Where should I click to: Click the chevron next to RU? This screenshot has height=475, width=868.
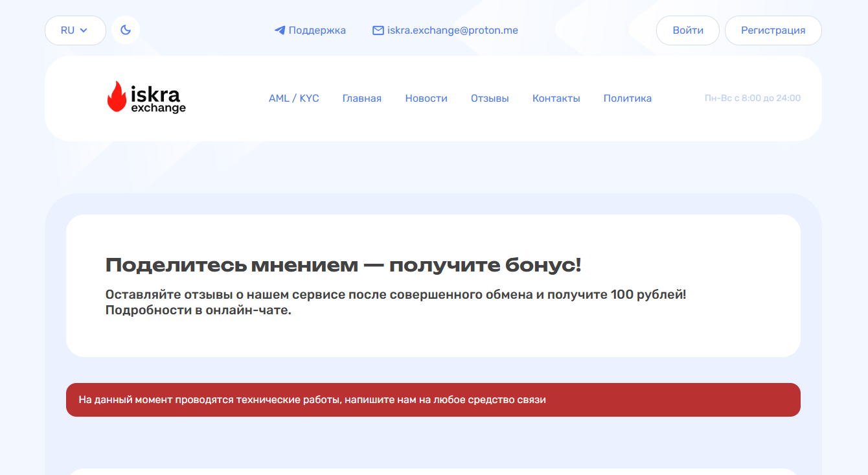tap(84, 30)
